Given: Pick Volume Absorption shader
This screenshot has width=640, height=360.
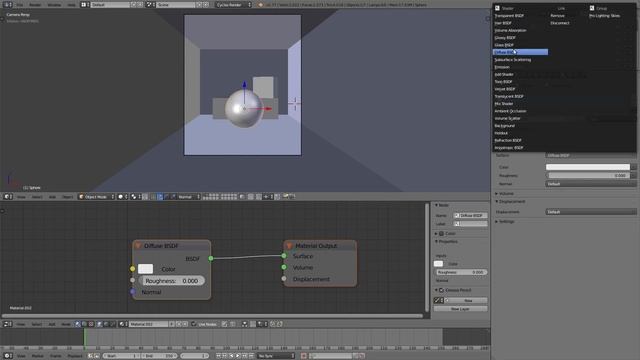Looking at the screenshot, I should pos(510,30).
